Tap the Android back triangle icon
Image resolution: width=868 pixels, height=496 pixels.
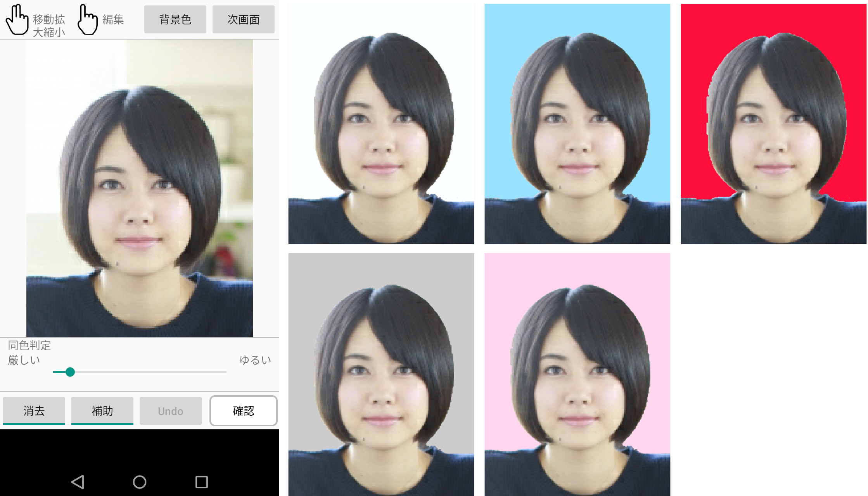[78, 482]
